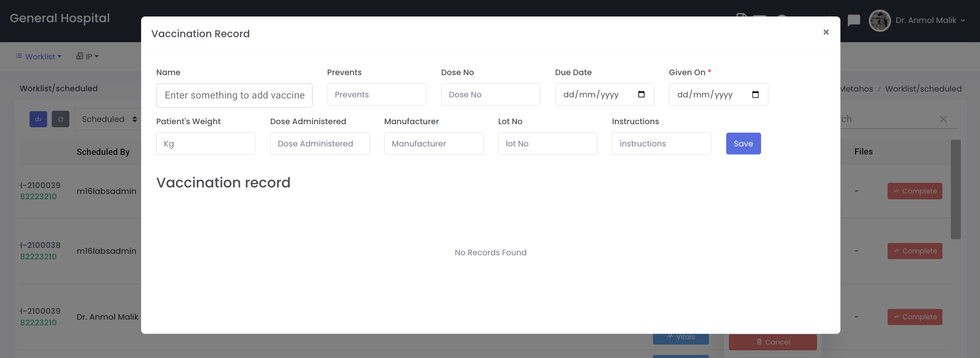Clear the search field with X
980x358 pixels.
tap(943, 119)
